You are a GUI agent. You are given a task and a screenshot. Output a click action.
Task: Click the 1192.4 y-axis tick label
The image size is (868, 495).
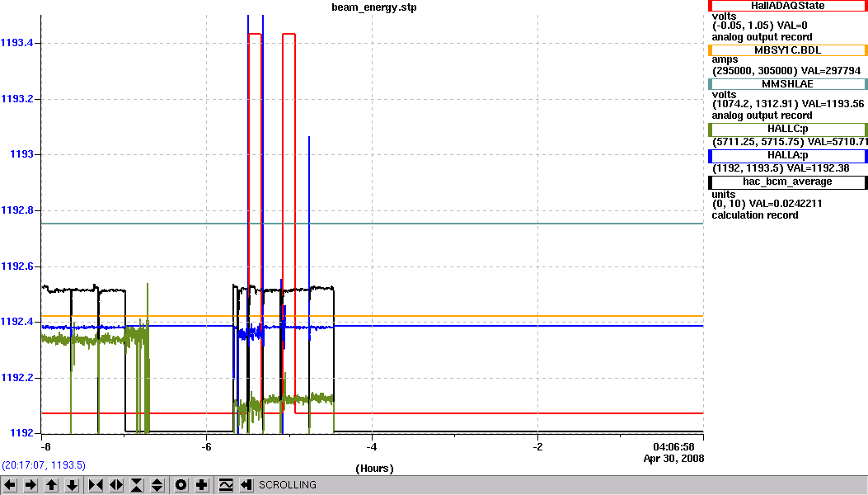click(17, 322)
